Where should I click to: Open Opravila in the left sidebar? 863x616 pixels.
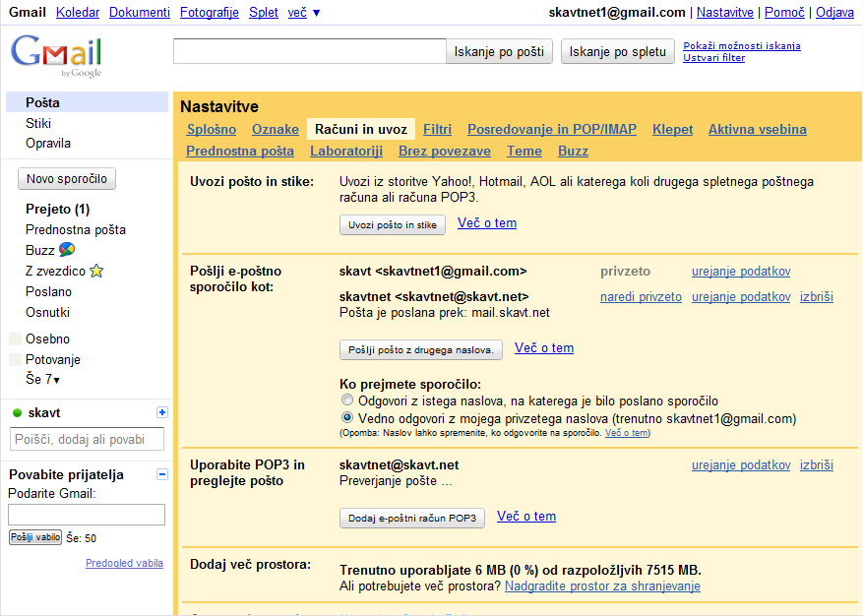[x=48, y=143]
